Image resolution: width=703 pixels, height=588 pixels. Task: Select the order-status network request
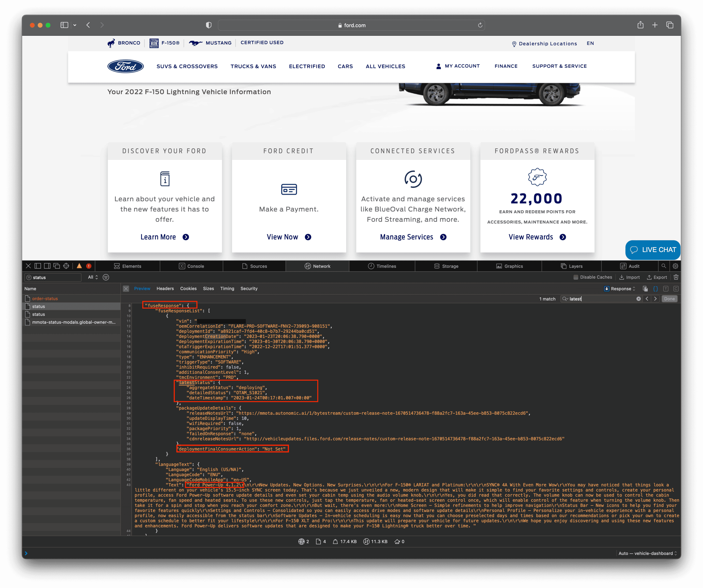point(45,298)
